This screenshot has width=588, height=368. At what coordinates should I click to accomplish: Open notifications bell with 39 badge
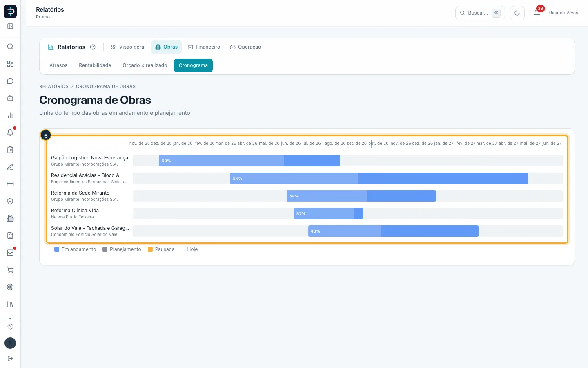pos(537,13)
